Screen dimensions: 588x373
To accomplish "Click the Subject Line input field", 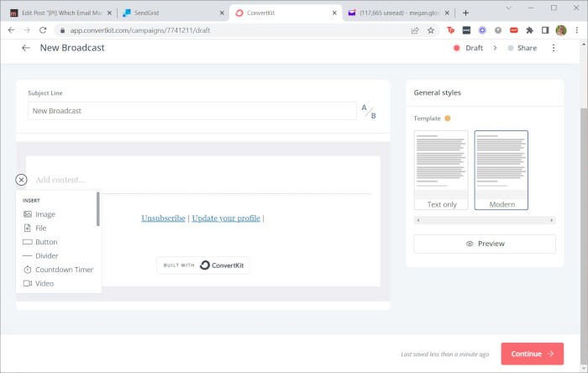I will point(192,111).
